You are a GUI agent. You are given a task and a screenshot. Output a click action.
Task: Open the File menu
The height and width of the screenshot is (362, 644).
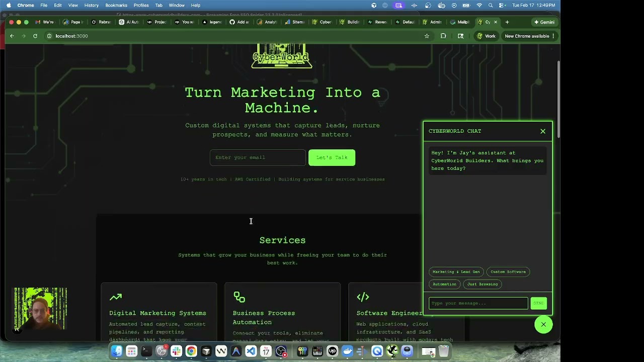44,5
